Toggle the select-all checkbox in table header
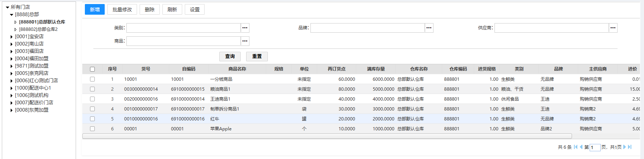The height and width of the screenshot is (159, 644). [92, 69]
